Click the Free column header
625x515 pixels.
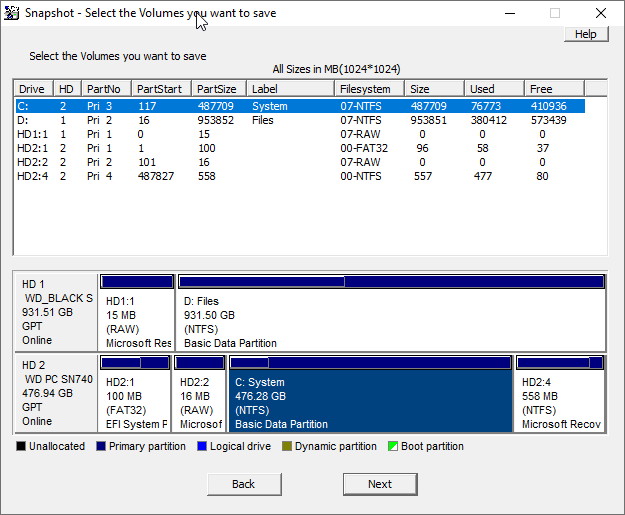pyautogui.click(x=554, y=88)
